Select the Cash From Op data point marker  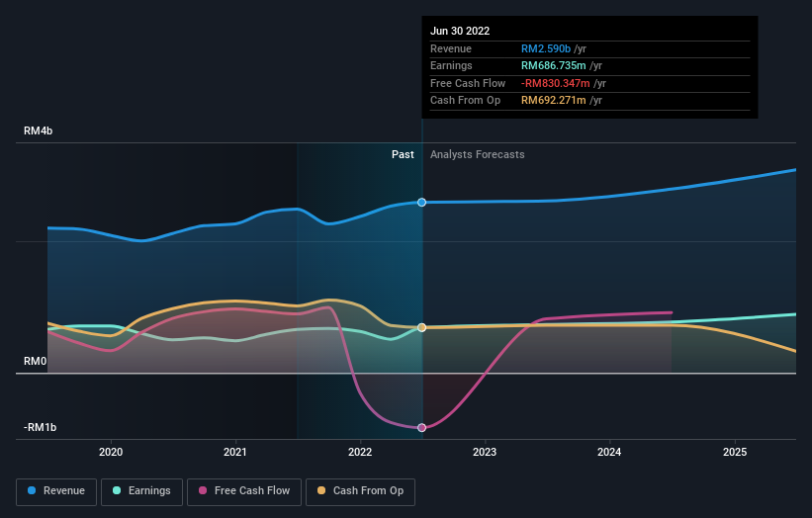click(422, 327)
